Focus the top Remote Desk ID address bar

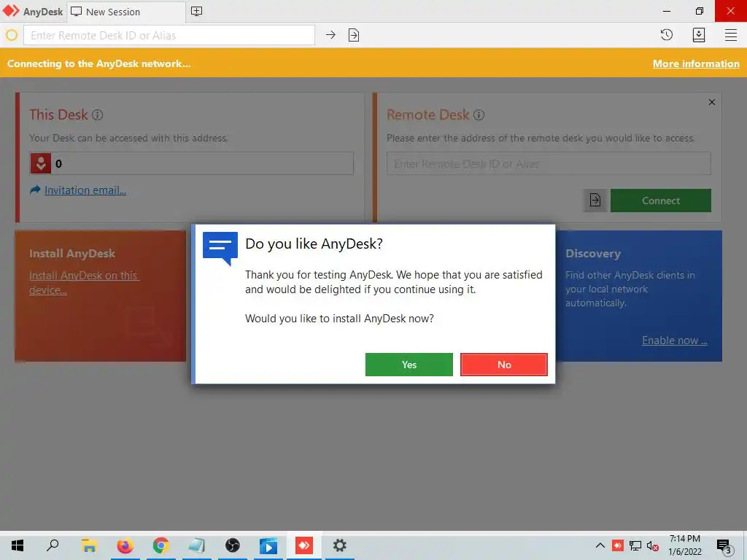pyautogui.click(x=169, y=35)
